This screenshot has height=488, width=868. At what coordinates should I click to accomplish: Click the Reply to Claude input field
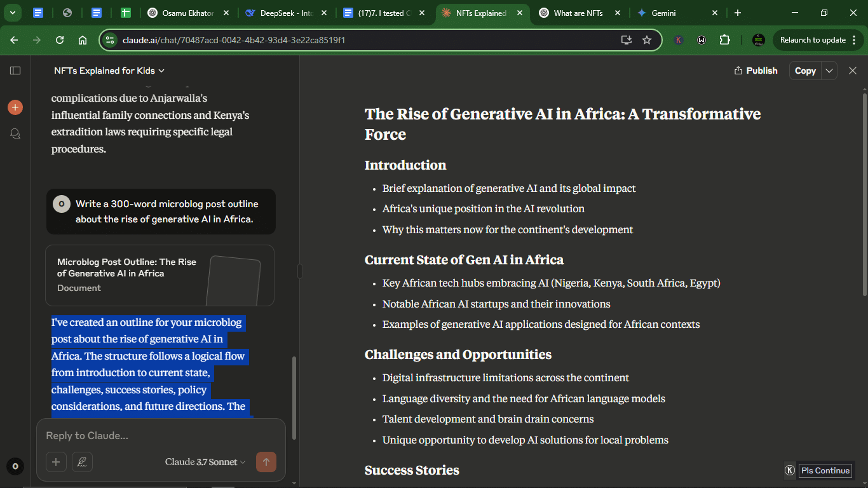pyautogui.click(x=161, y=436)
